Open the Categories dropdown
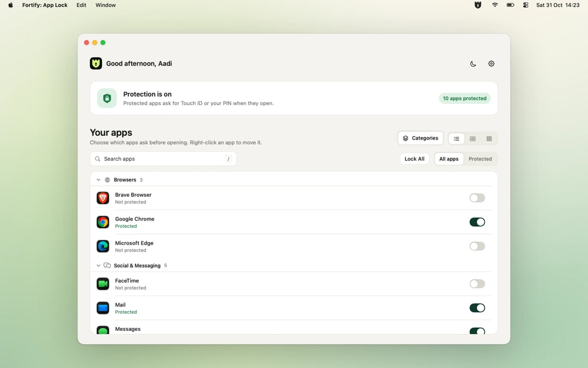Viewport: 588px width, 368px height. [x=420, y=138]
